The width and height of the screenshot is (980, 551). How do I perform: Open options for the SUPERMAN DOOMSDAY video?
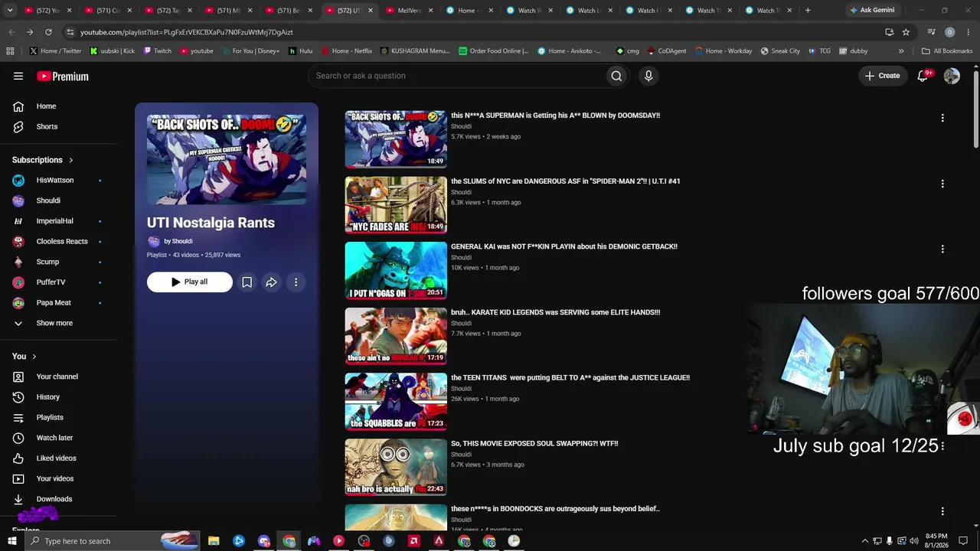[942, 118]
